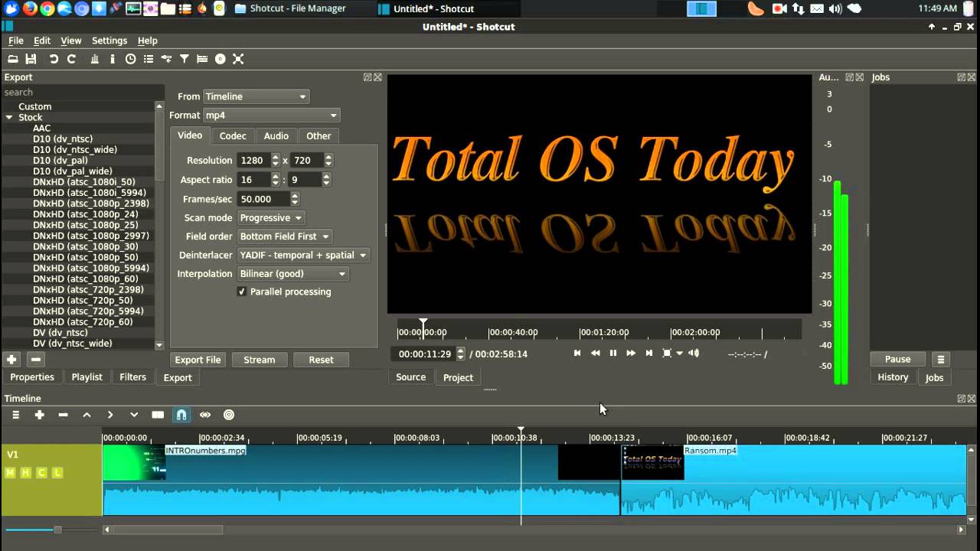Collapse the Stock presets tree
The width and height of the screenshot is (980, 551).
coord(9,118)
